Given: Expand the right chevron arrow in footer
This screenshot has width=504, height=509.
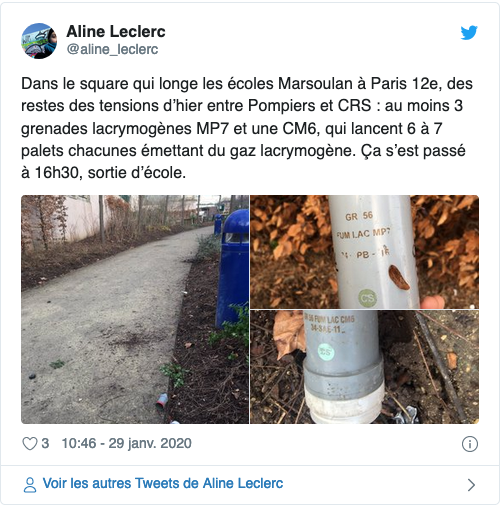Looking at the screenshot, I should click(x=471, y=485).
